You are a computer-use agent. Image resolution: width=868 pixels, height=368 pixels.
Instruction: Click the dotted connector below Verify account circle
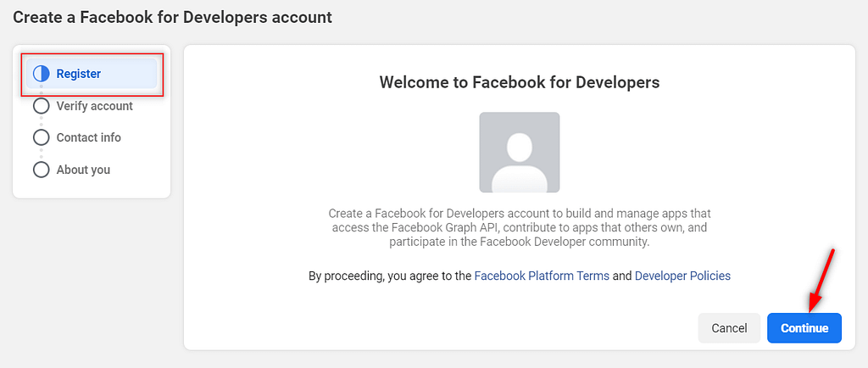pos(42,122)
